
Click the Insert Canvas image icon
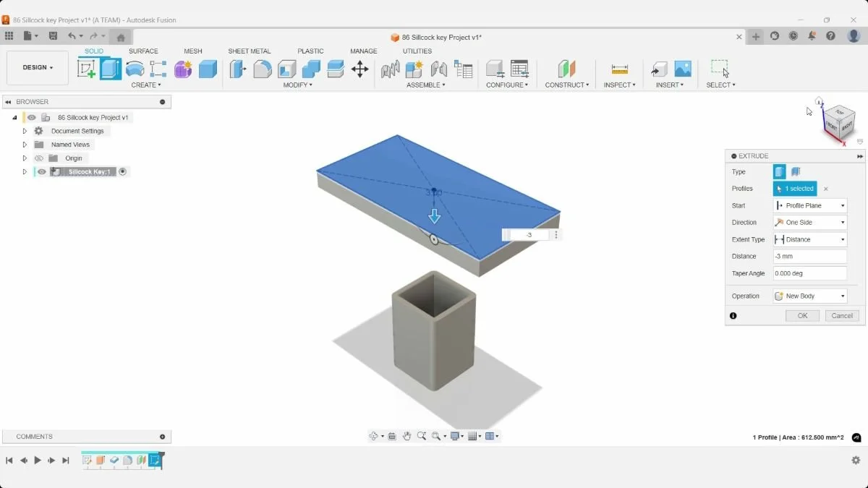(x=683, y=69)
